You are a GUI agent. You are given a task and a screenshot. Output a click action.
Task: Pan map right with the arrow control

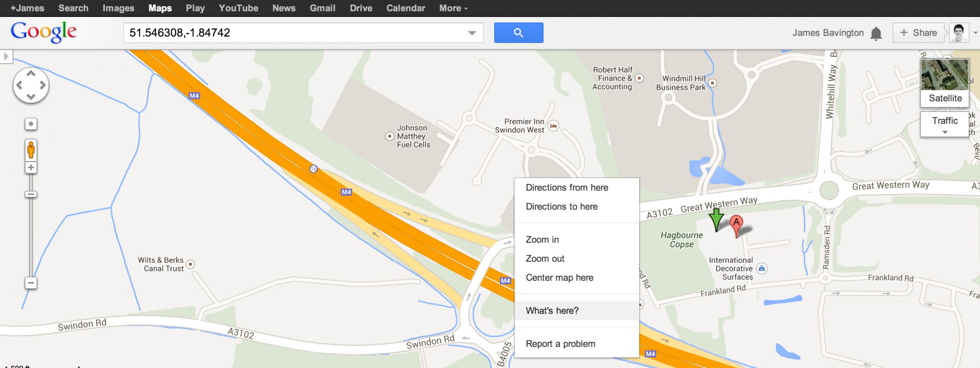tap(42, 85)
